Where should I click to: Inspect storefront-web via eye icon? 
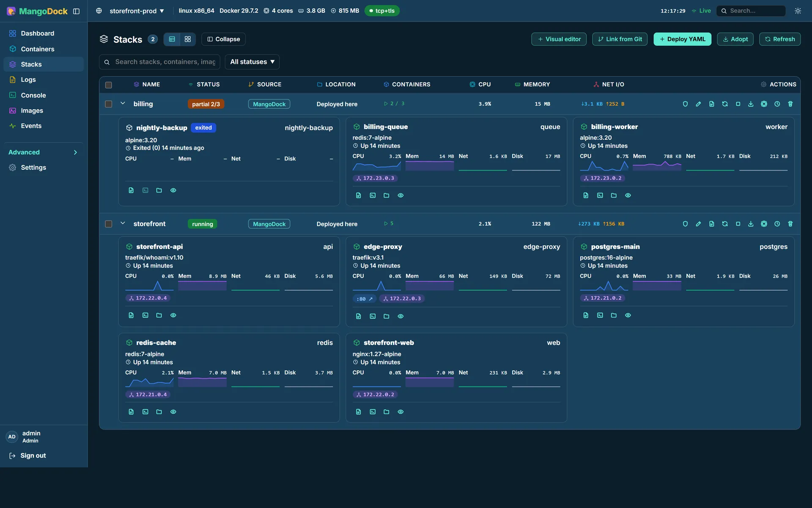[x=401, y=412]
